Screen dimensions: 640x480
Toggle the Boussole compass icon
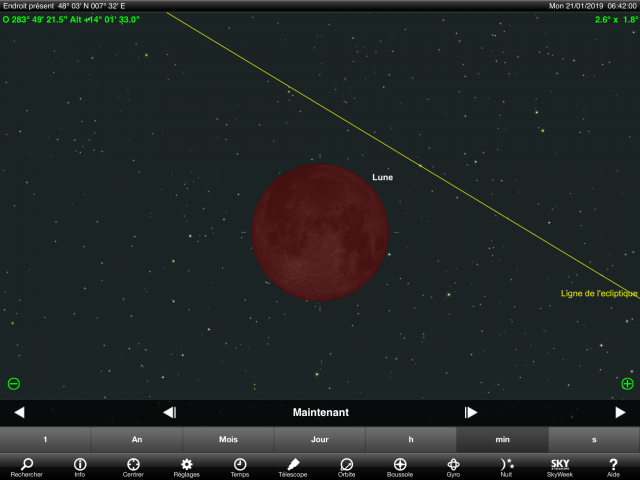tap(400, 467)
